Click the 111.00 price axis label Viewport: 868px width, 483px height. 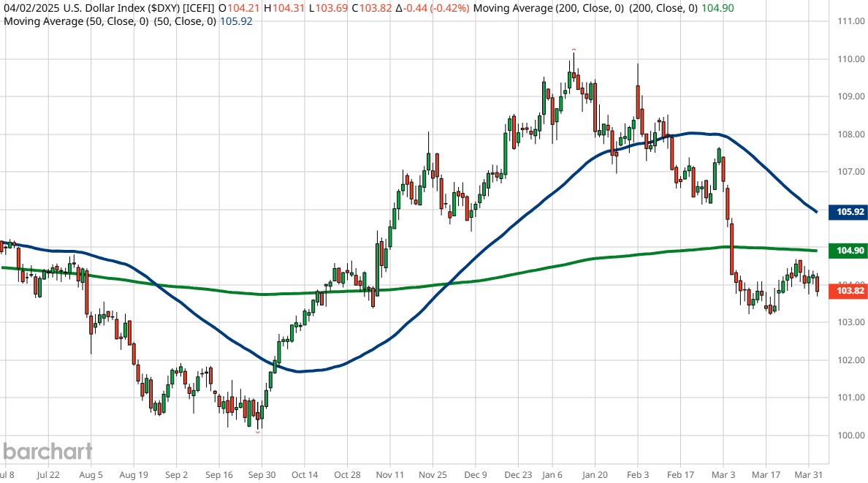tap(851, 21)
